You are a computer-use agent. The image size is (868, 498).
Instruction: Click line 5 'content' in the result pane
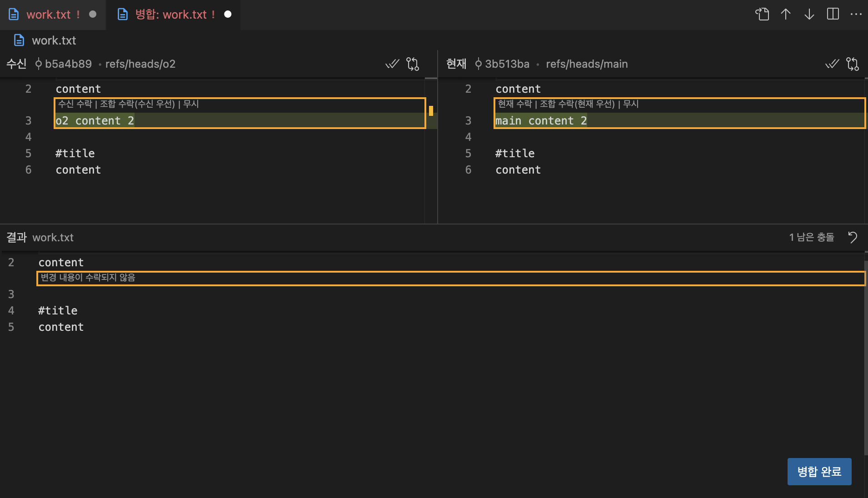(x=61, y=327)
